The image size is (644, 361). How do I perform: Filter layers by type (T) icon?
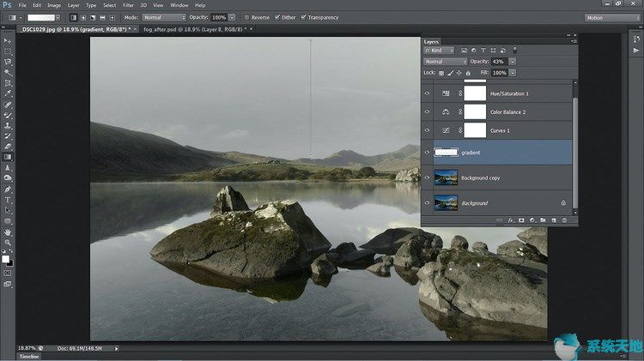483,51
